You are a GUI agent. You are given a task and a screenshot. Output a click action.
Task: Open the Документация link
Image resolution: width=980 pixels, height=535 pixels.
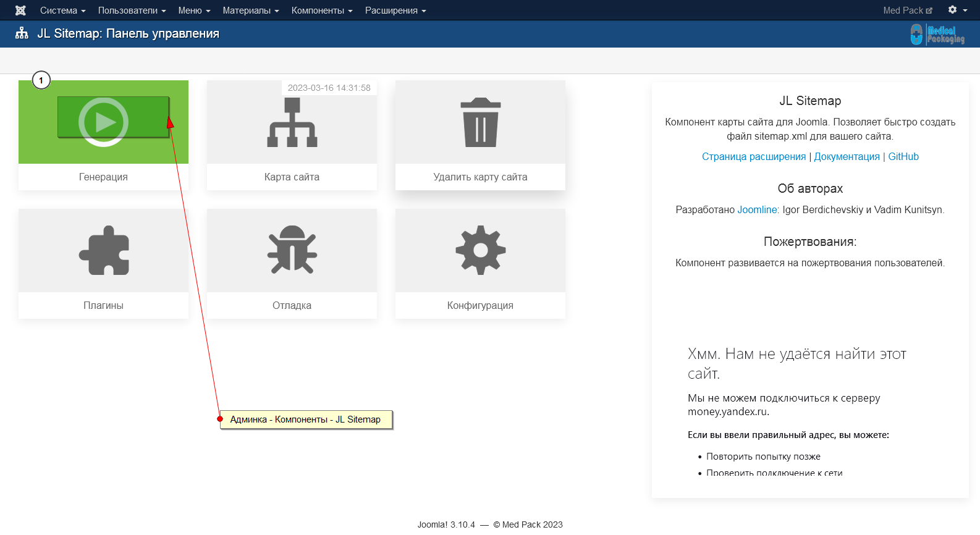tap(847, 157)
